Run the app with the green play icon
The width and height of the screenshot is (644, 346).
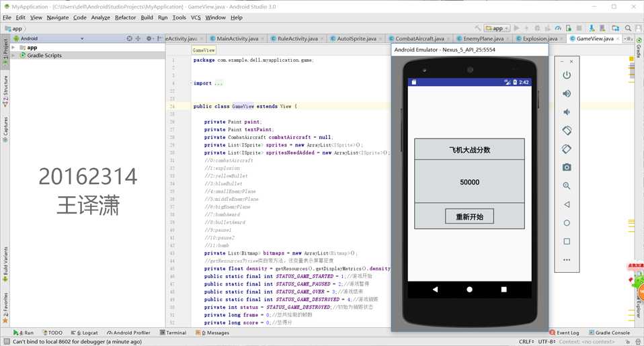(x=517, y=28)
